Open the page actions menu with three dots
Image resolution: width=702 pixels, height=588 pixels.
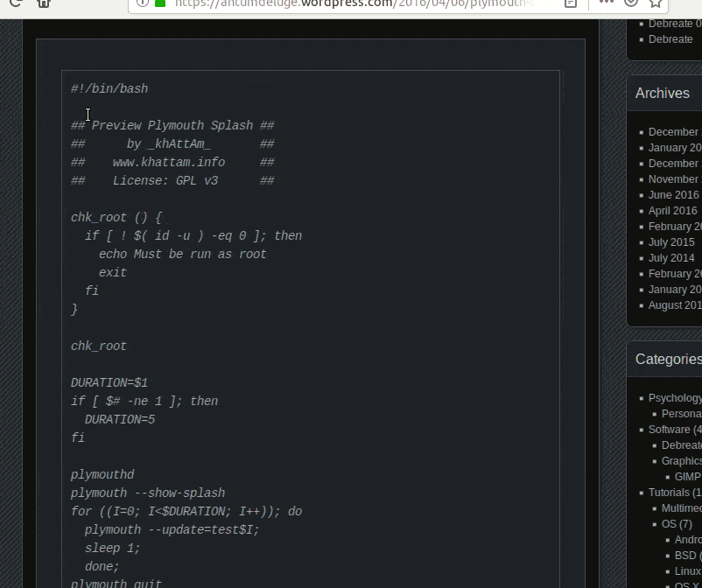[605, 3]
